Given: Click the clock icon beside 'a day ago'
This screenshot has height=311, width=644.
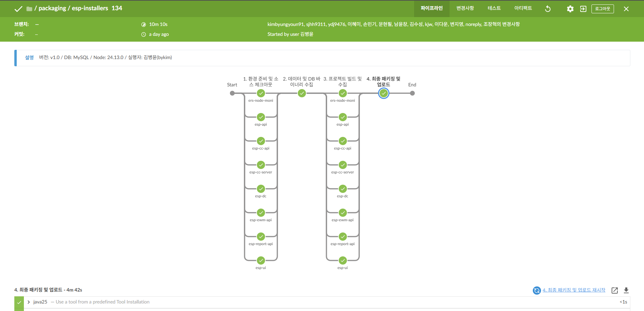Looking at the screenshot, I should pyautogui.click(x=144, y=34).
